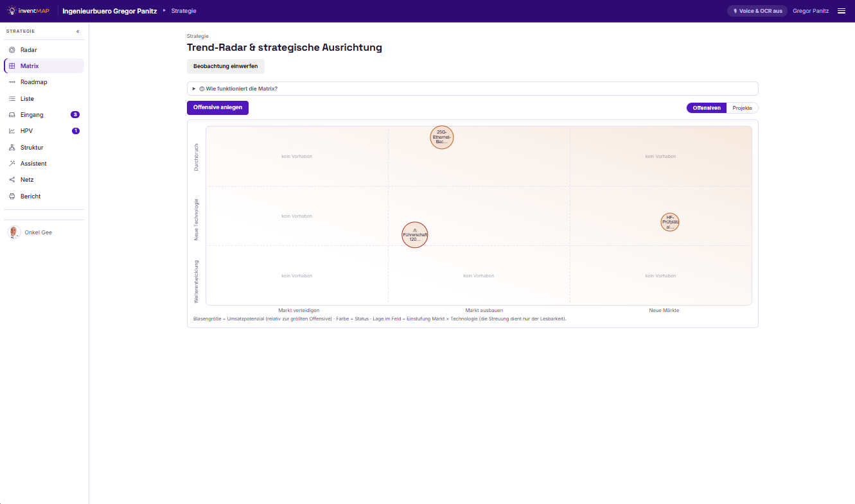Open the Netz share icon

point(12,180)
